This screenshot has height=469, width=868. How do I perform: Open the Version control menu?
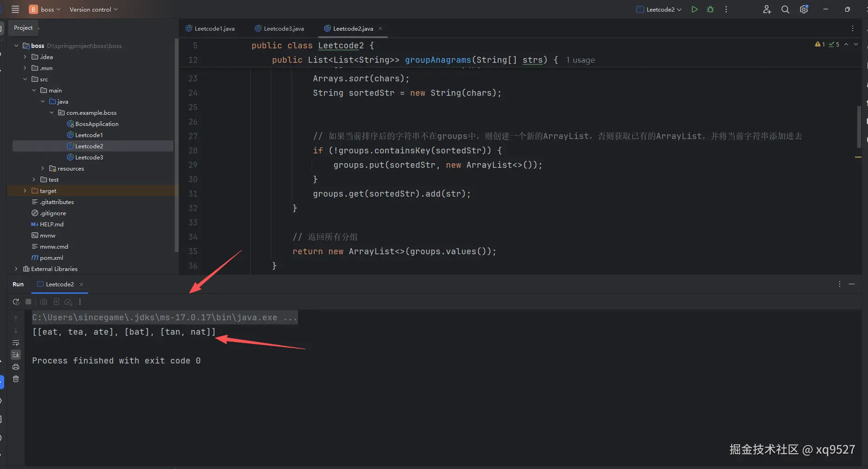(93, 9)
